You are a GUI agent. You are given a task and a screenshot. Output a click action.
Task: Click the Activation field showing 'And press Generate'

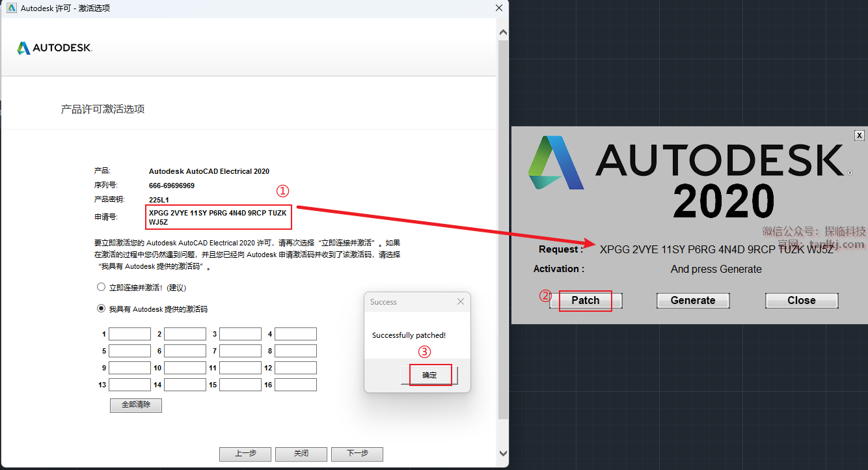[x=716, y=269]
